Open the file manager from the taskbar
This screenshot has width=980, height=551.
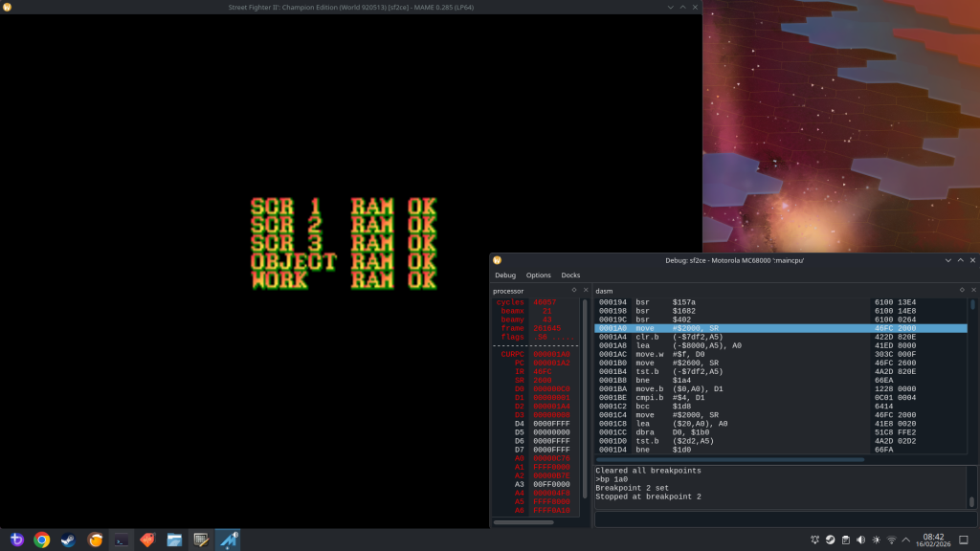174,540
